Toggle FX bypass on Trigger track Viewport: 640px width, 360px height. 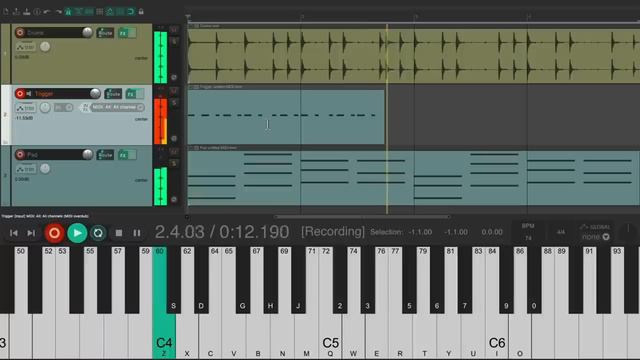[140, 94]
